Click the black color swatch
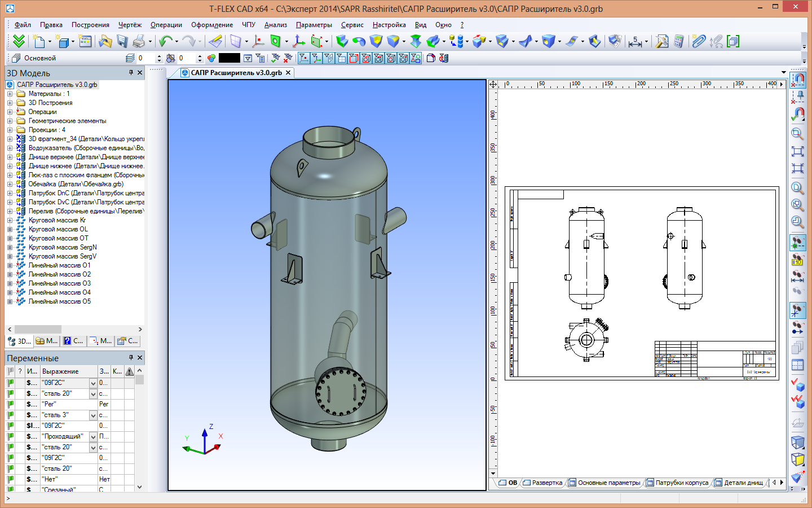The width and height of the screenshot is (812, 508). (x=229, y=58)
